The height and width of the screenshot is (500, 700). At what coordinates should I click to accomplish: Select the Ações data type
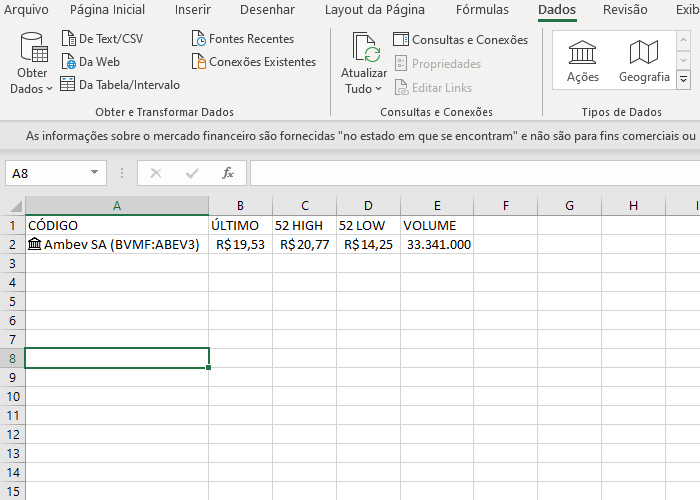(583, 60)
